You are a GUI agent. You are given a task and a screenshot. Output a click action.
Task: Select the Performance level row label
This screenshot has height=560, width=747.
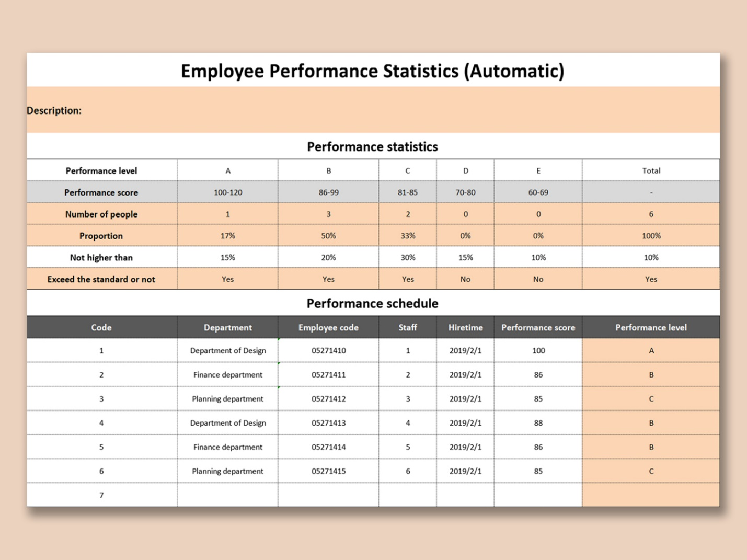(x=101, y=170)
